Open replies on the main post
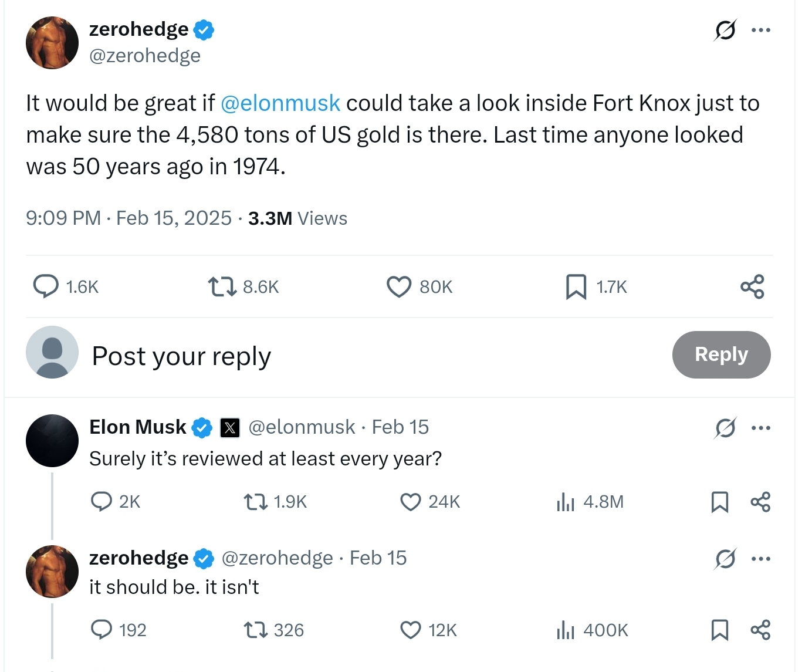 pos(46,286)
